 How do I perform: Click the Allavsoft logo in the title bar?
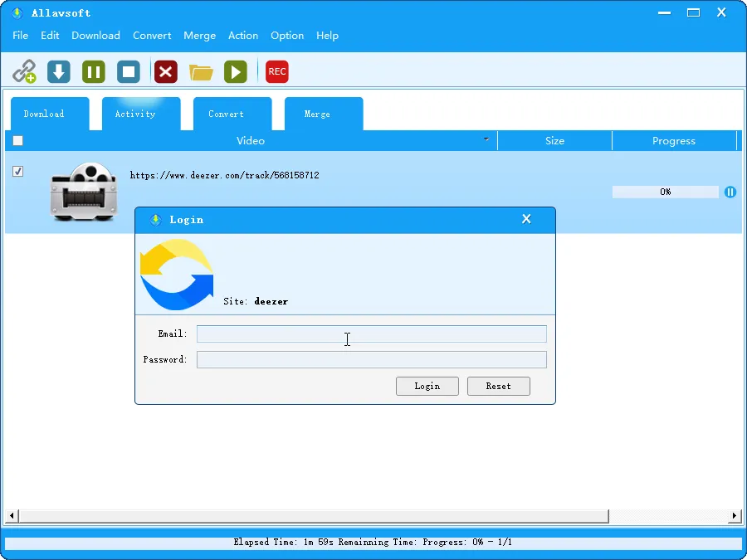click(x=17, y=12)
